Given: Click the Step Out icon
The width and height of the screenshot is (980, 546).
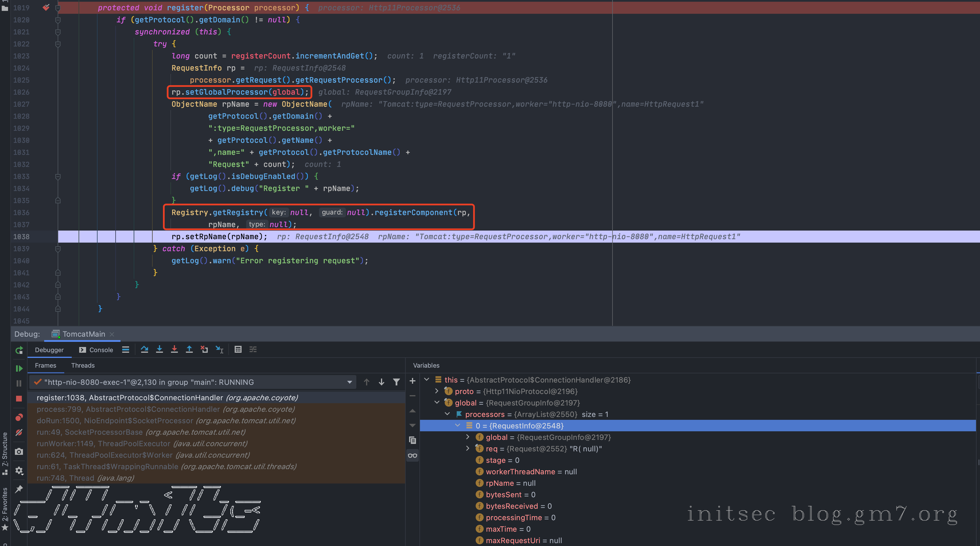Looking at the screenshot, I should pos(189,350).
